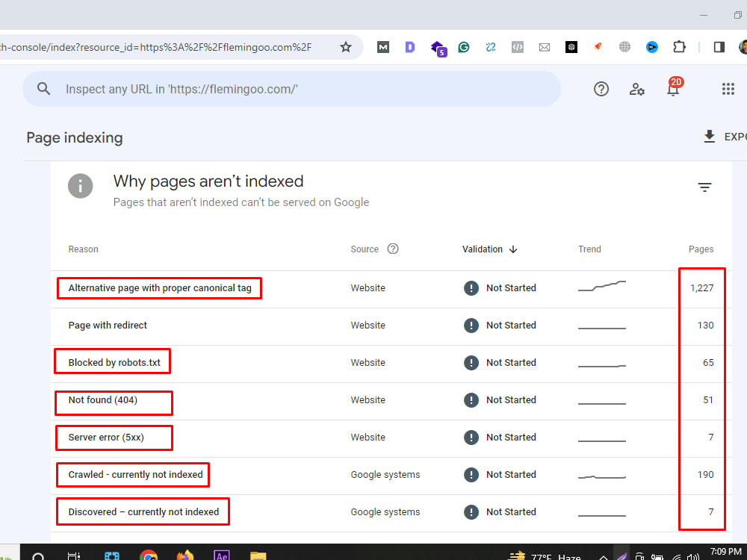This screenshot has width=747, height=560.
Task: Click the 65 pages count
Action: tap(708, 362)
